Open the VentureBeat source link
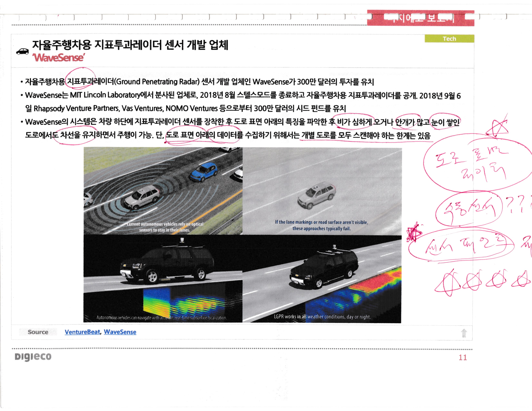Image resolution: width=532 pixels, height=411 pixels. (x=82, y=332)
